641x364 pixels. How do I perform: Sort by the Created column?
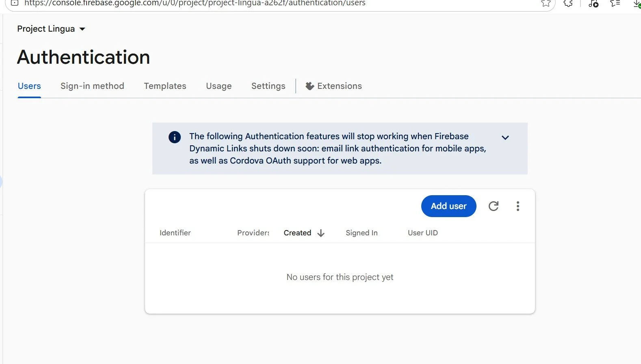(x=297, y=233)
